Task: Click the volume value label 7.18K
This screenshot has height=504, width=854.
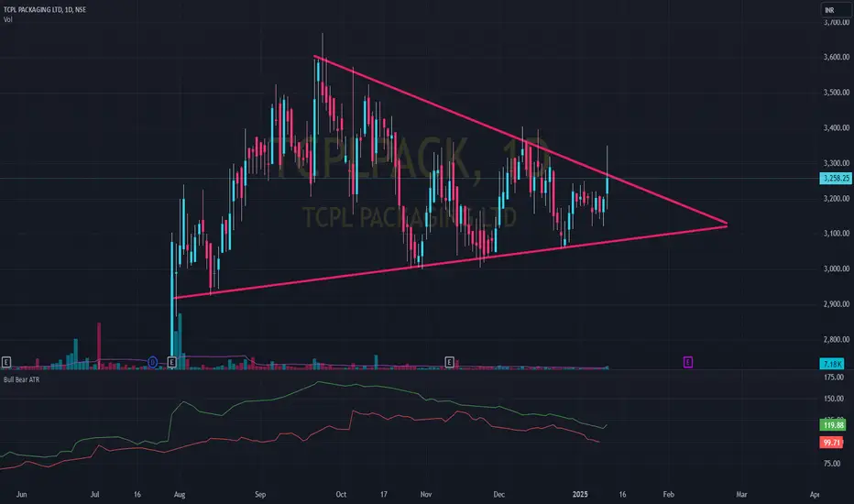Action: 833,364
